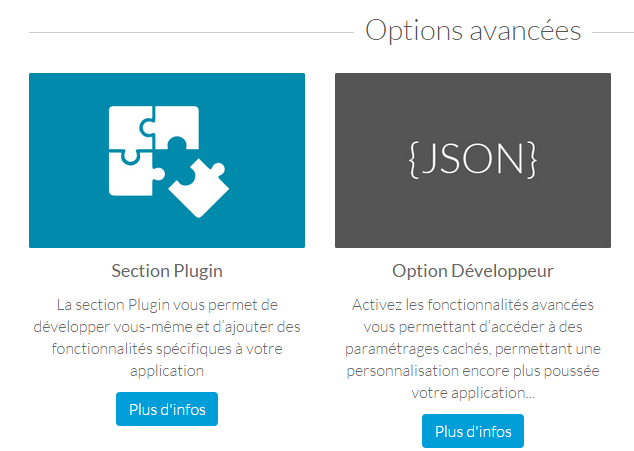Screen dimensions: 634x451
Task: Click the "votre application…" ending text
Action: pyautogui.click(x=473, y=393)
